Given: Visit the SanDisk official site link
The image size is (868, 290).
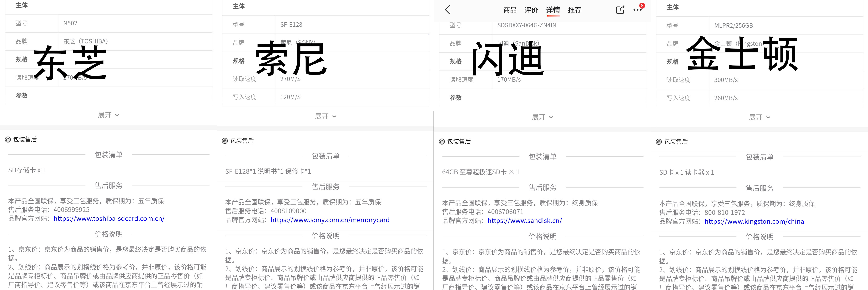Looking at the screenshot, I should [x=524, y=221].
